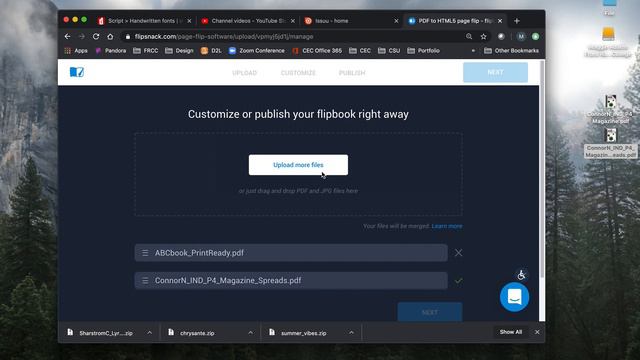Open the CEC bookmarks folder

(360, 51)
